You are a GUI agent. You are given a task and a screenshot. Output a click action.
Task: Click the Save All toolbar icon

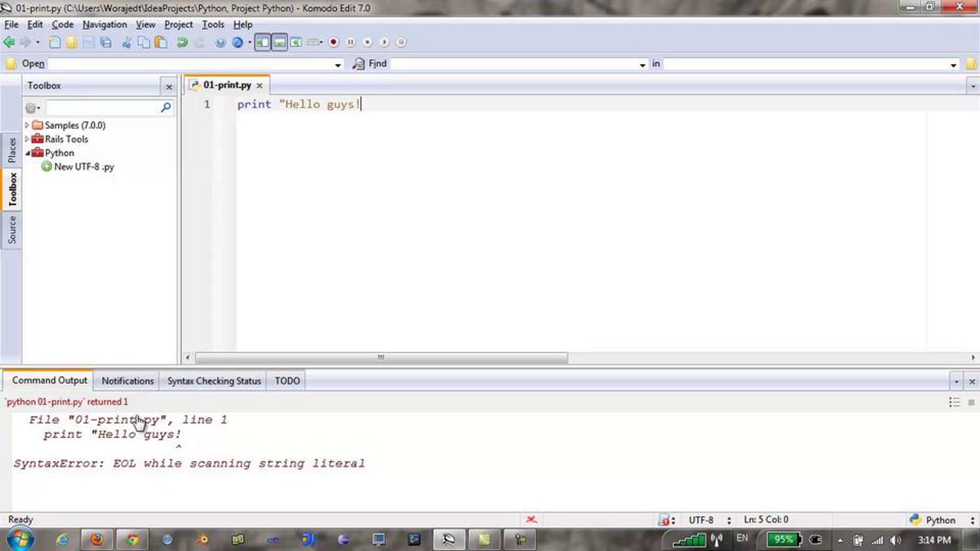click(106, 42)
